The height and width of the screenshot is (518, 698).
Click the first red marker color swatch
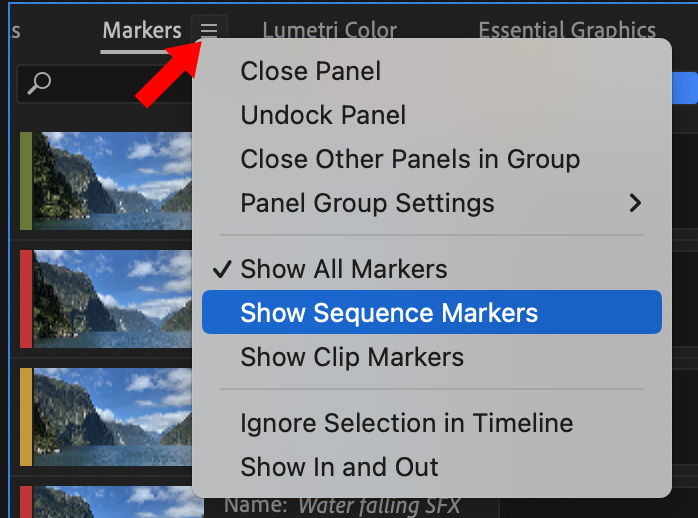point(26,299)
